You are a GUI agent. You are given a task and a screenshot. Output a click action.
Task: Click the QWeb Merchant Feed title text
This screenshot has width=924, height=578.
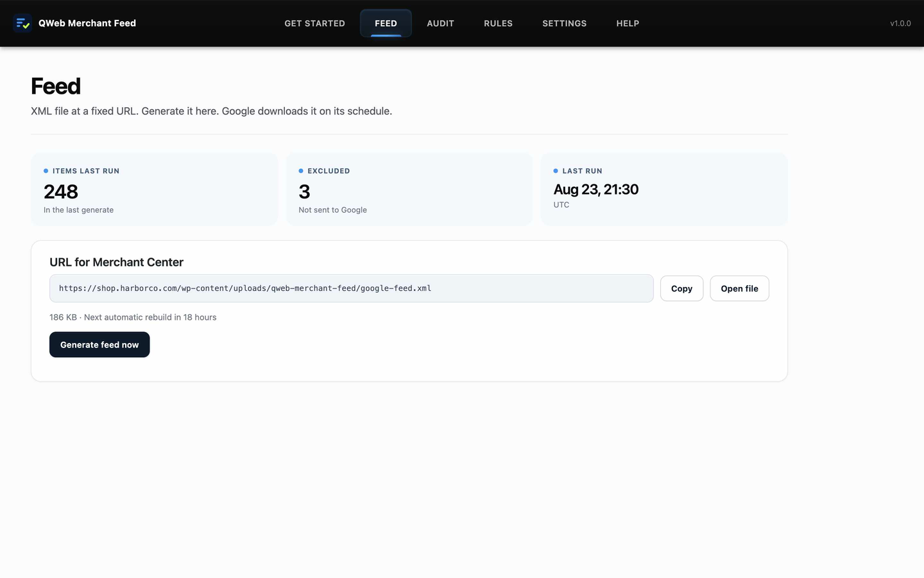coord(87,23)
